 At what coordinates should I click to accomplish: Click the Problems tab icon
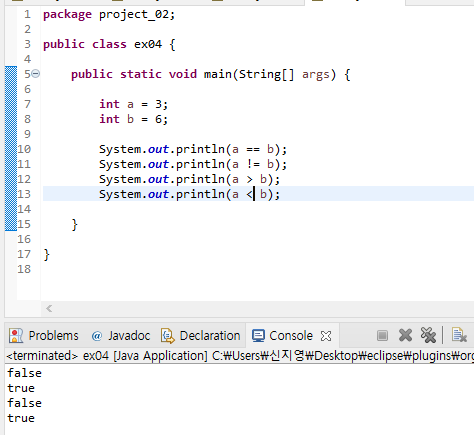tap(16, 336)
